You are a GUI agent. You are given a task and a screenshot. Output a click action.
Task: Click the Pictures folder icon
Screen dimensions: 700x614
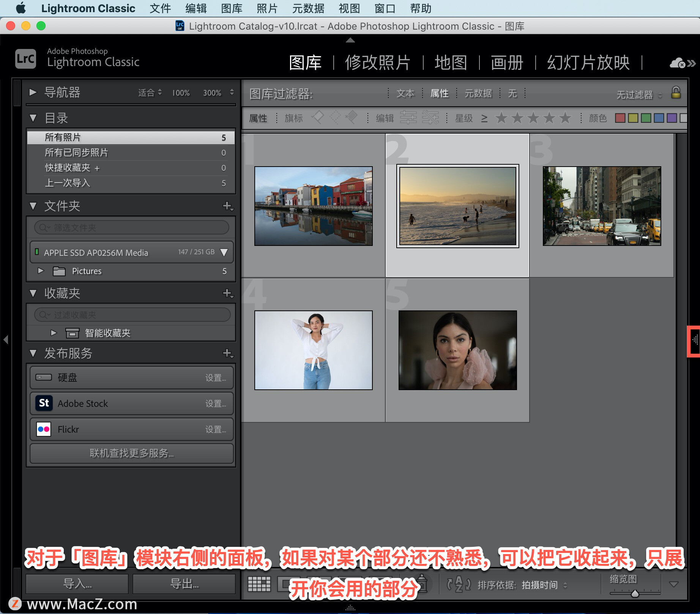pos(59,271)
